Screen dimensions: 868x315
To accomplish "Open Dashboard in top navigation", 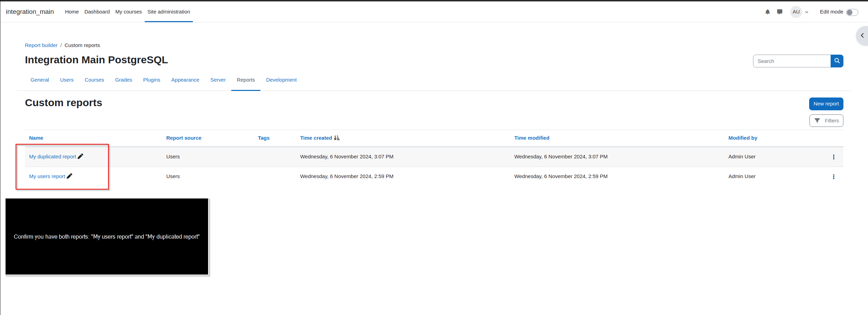I will click(x=97, y=12).
